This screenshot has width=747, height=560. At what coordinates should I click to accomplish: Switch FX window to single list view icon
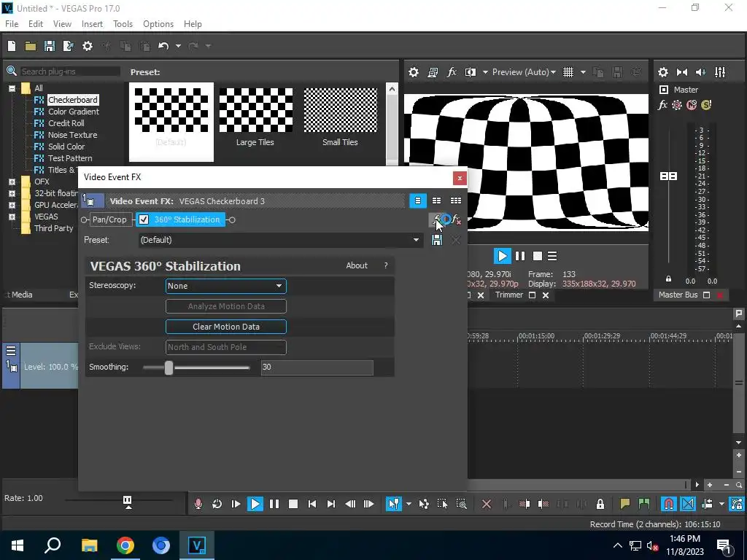coord(418,201)
